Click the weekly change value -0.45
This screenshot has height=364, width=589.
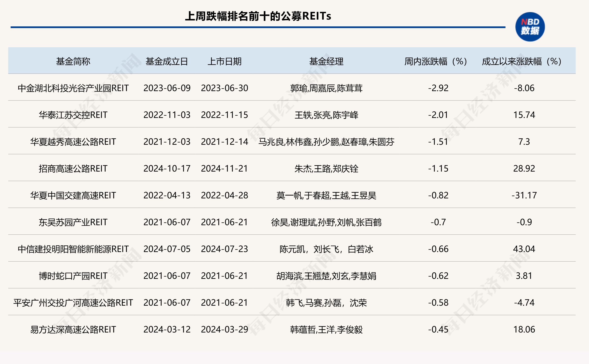tap(438, 329)
